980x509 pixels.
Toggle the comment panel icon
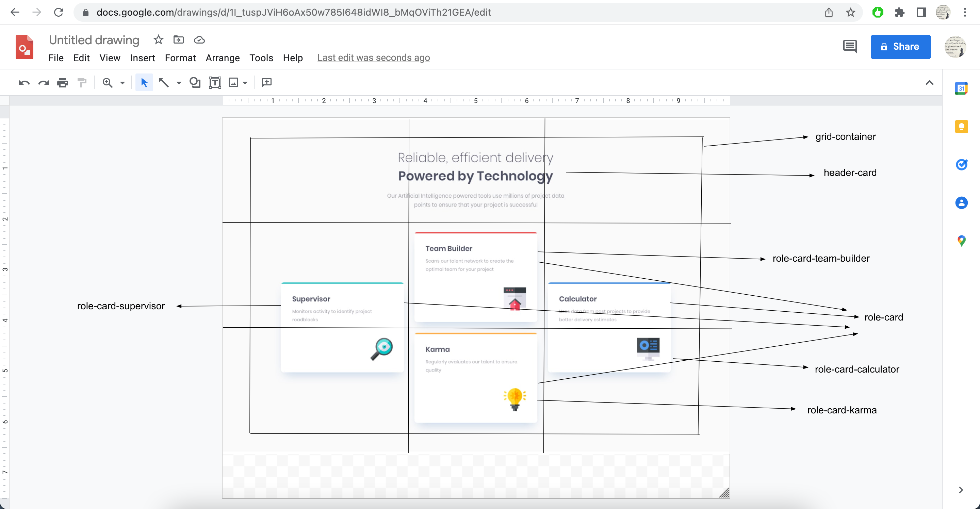(850, 46)
